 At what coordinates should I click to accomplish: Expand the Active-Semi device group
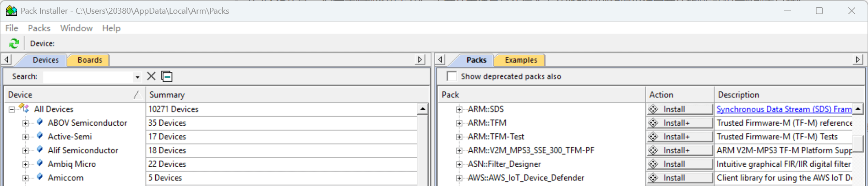(x=26, y=137)
